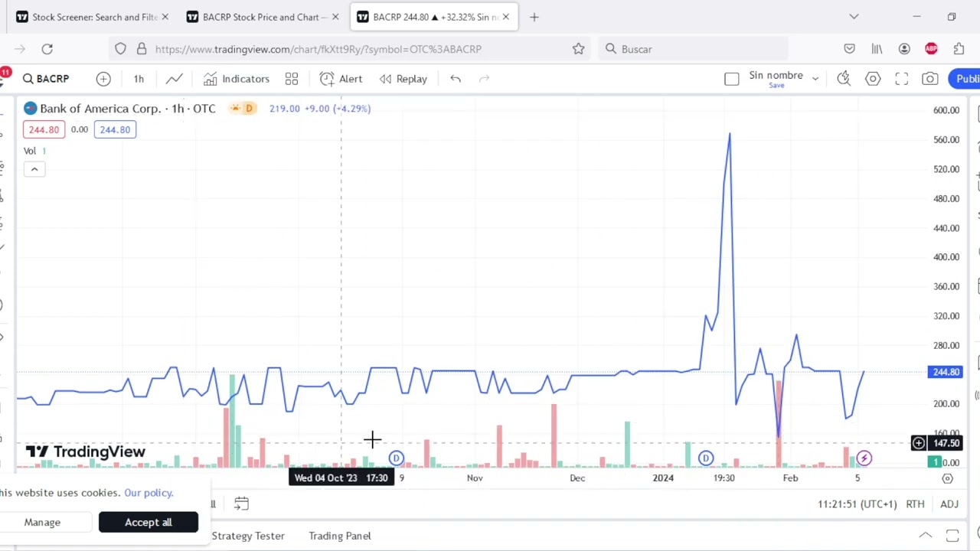
Task: Accept all cookies
Action: click(x=149, y=522)
